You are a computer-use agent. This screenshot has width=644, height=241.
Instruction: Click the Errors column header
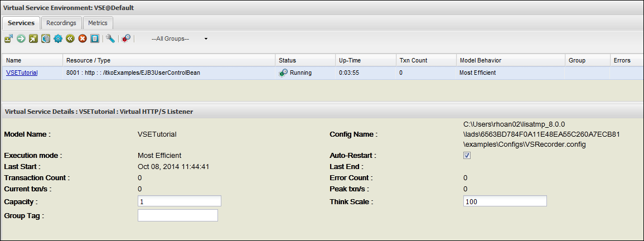[626, 60]
